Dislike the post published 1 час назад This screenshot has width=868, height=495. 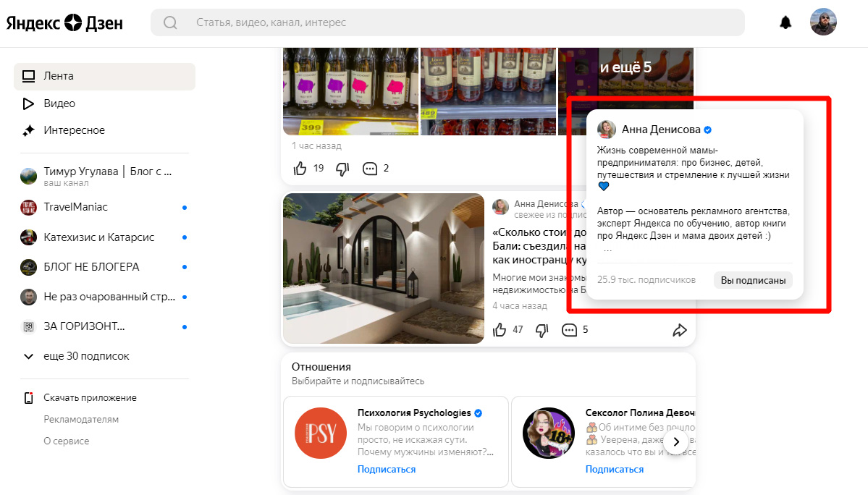point(342,169)
